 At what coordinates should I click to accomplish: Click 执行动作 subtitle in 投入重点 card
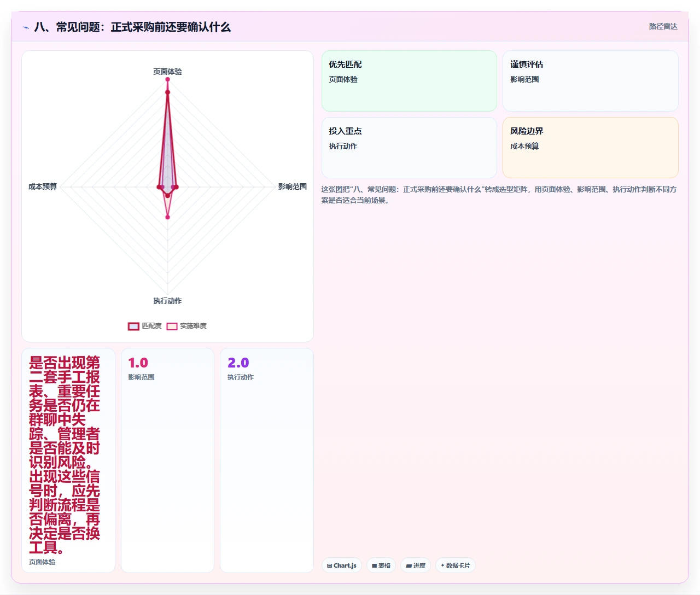(x=343, y=146)
